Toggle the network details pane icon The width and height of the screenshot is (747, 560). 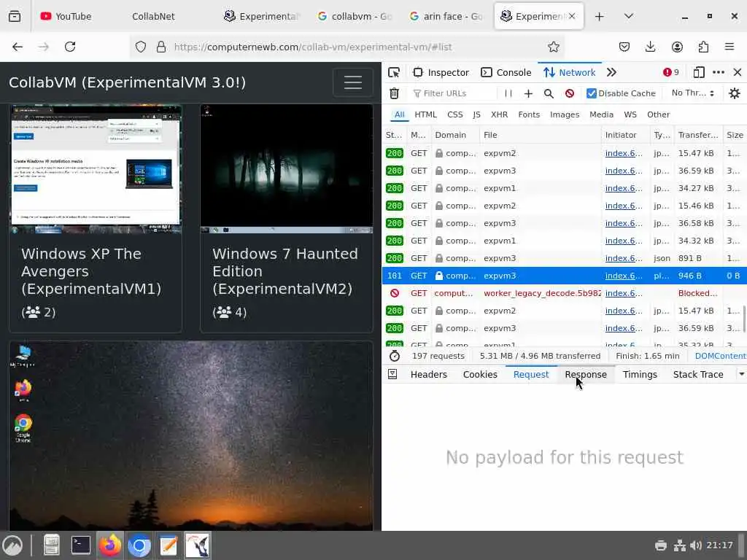click(392, 374)
